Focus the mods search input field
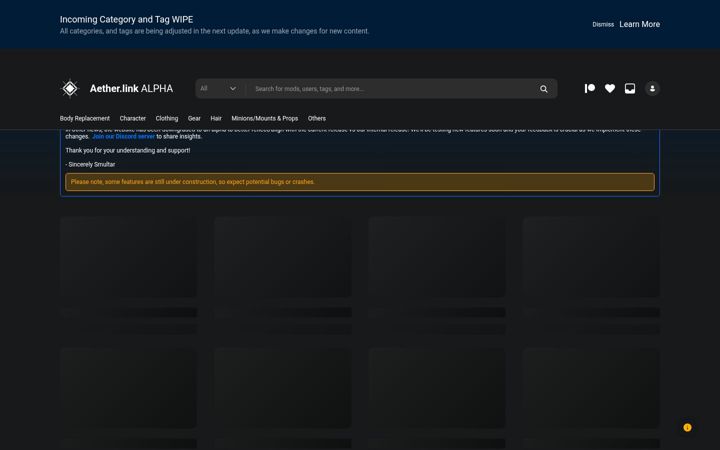Screen dimensions: 720x450 (x=394, y=89)
